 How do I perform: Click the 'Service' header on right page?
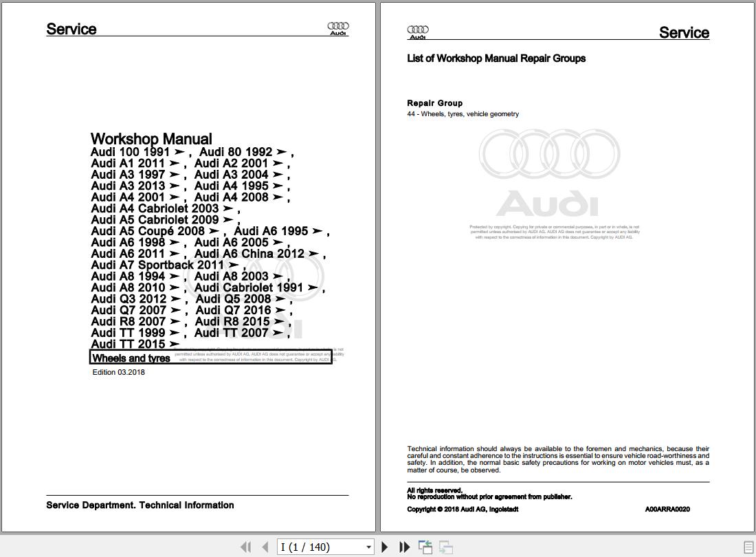coord(684,32)
